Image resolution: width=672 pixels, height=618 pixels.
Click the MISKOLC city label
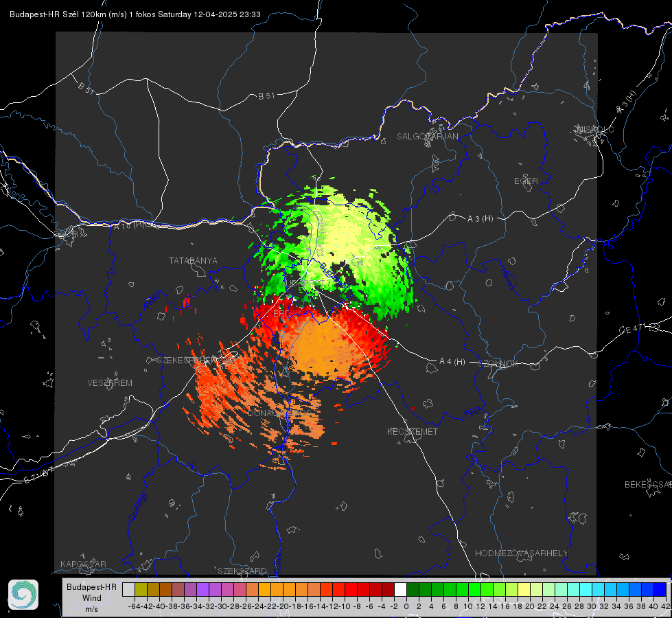tap(595, 129)
